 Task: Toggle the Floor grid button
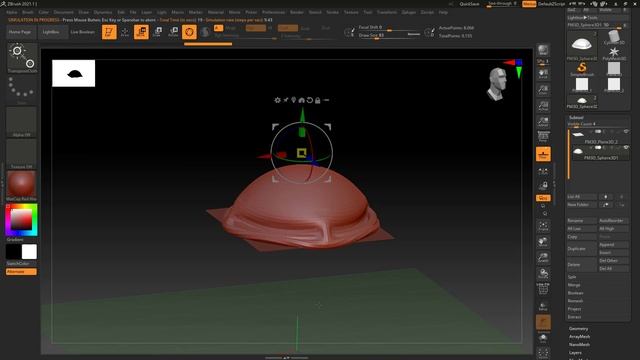(x=543, y=154)
